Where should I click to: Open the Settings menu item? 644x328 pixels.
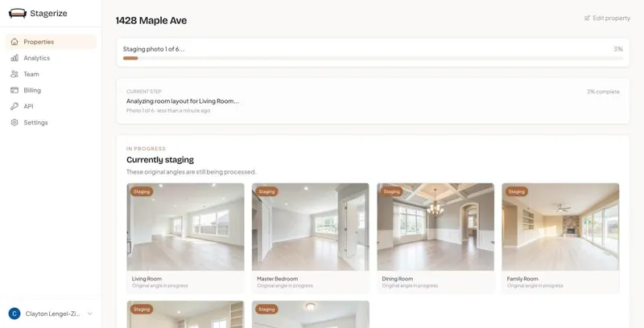pyautogui.click(x=51, y=122)
